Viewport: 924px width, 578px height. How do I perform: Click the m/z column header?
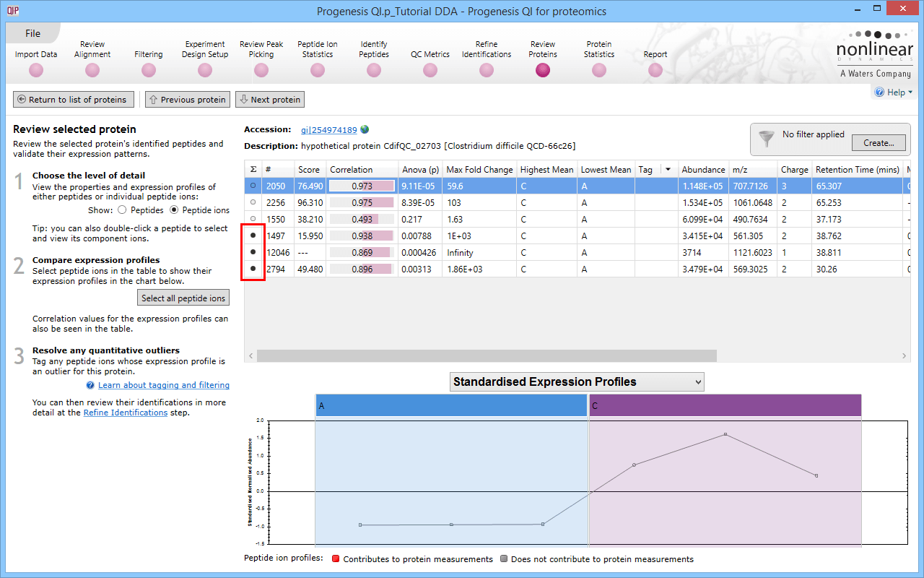coord(753,169)
